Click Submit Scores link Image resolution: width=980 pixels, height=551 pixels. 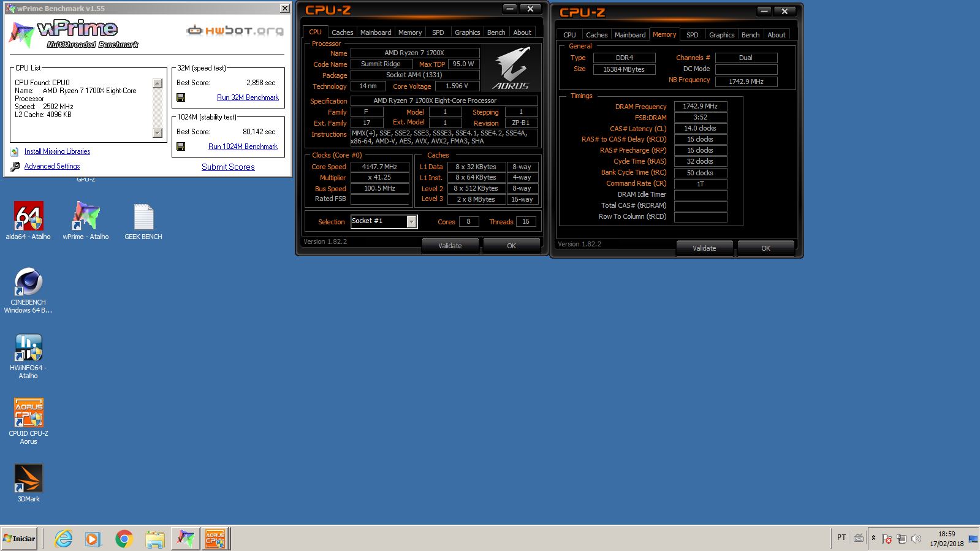click(x=228, y=167)
